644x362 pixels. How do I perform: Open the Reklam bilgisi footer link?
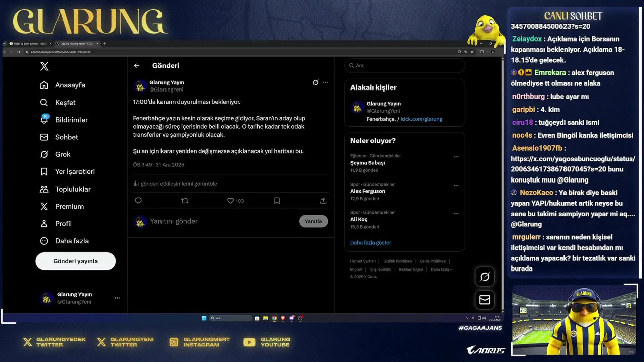click(x=411, y=269)
